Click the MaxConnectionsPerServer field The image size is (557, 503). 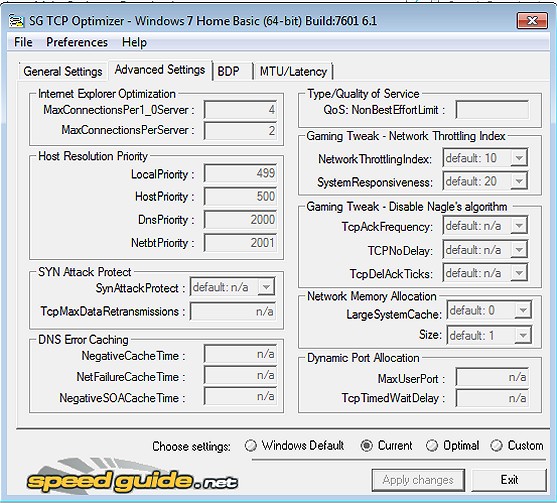[x=240, y=130]
